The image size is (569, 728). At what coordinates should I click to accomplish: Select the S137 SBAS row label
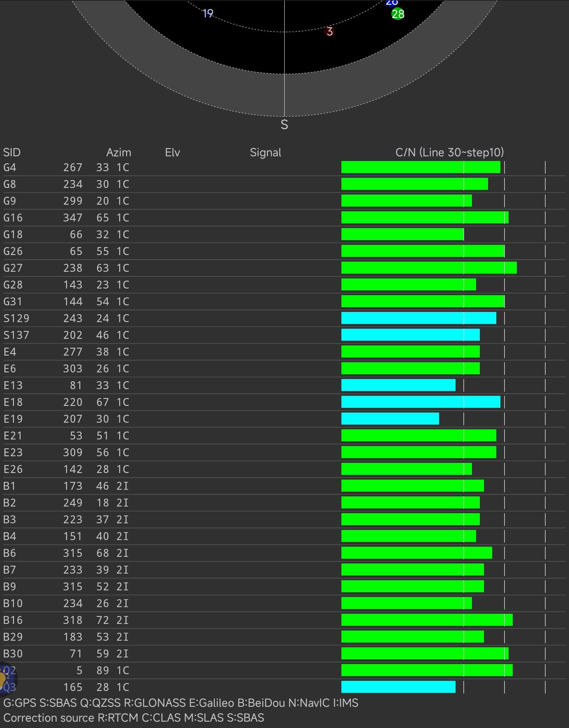tap(16, 335)
